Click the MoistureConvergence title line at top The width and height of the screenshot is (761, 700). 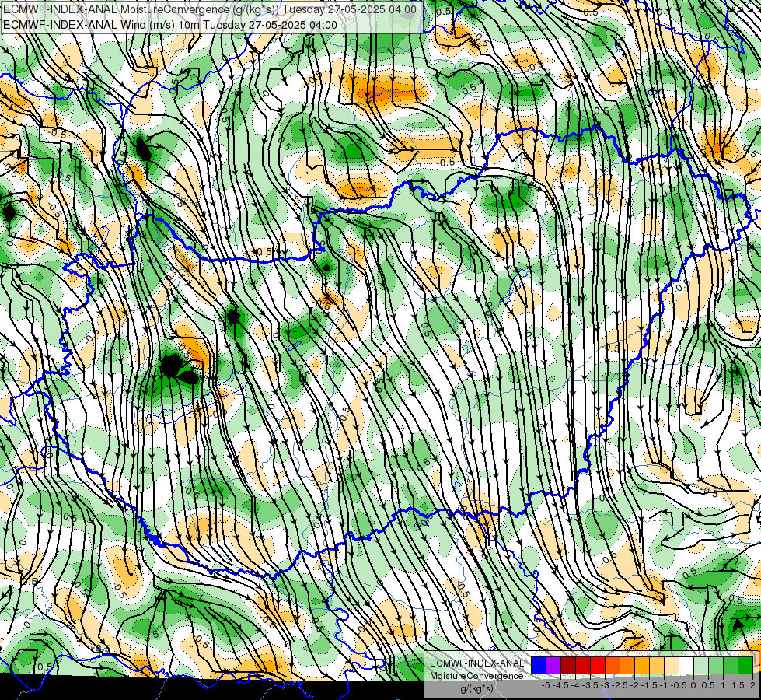pos(210,9)
